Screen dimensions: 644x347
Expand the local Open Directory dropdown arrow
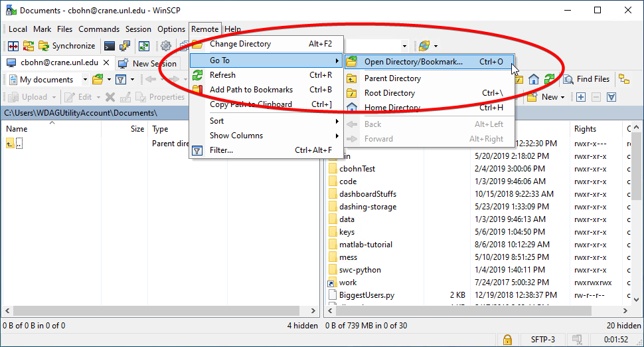click(109, 79)
